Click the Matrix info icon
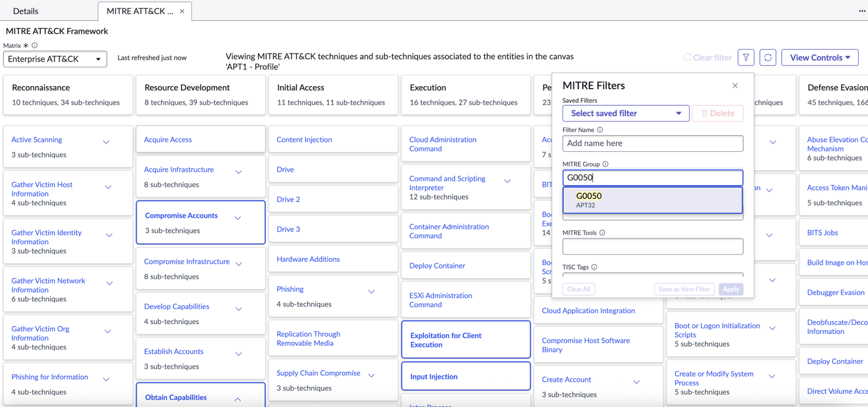Viewport: 868px width, 407px height. [34, 45]
